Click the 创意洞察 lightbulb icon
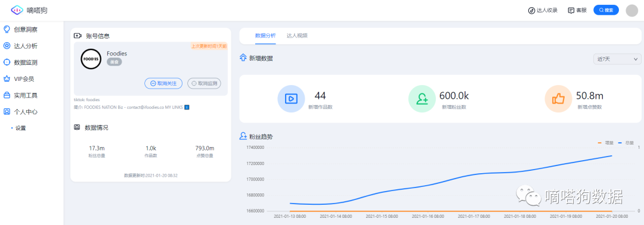The height and width of the screenshot is (225, 644). click(7, 30)
